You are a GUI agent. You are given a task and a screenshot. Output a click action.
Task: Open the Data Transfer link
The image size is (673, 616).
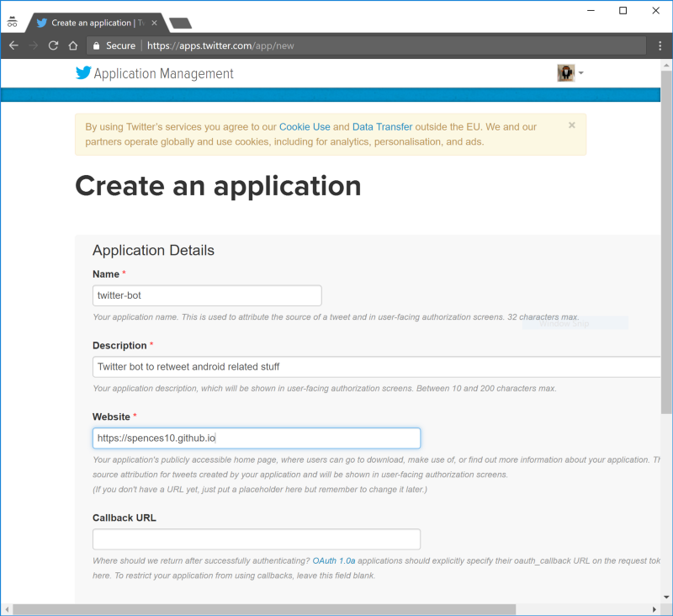tap(382, 127)
